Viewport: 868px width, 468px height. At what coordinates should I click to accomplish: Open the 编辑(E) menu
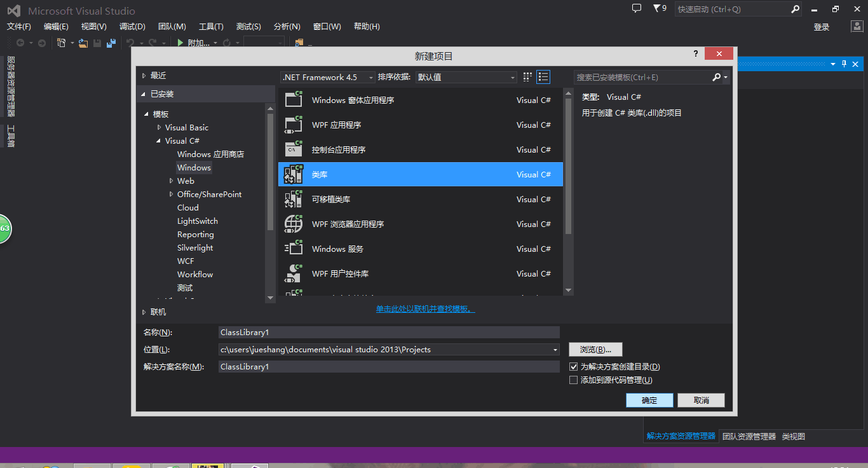[56, 26]
